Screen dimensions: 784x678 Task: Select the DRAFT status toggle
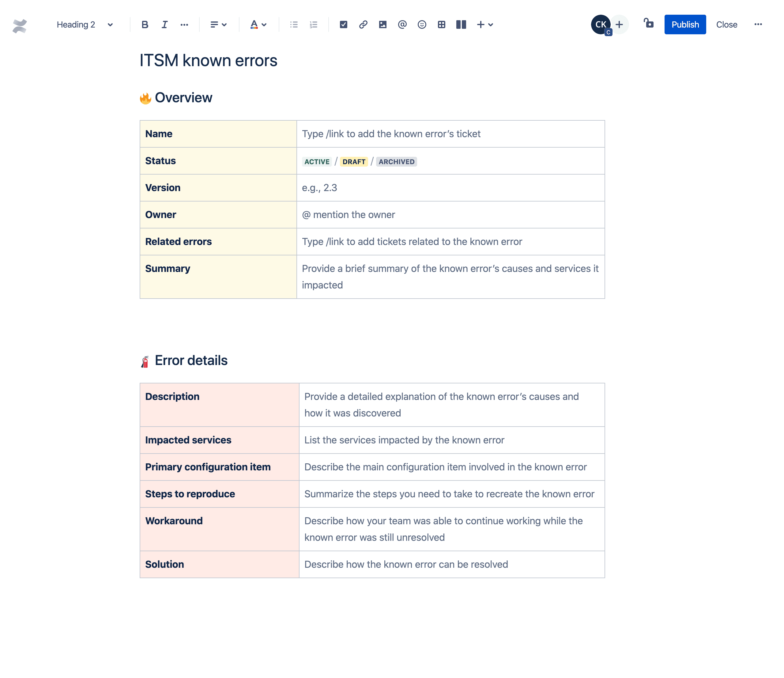click(x=353, y=161)
